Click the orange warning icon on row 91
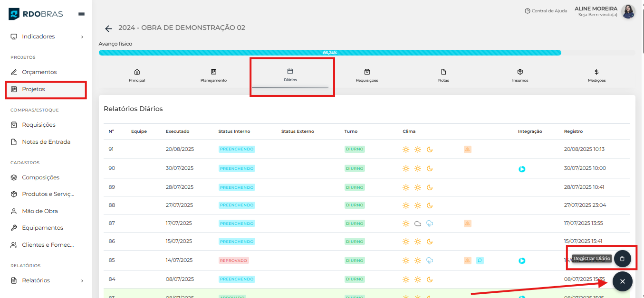 (x=467, y=149)
